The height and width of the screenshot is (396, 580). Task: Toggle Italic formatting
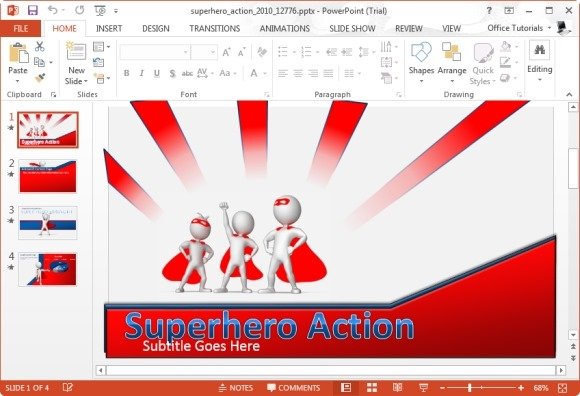point(142,73)
